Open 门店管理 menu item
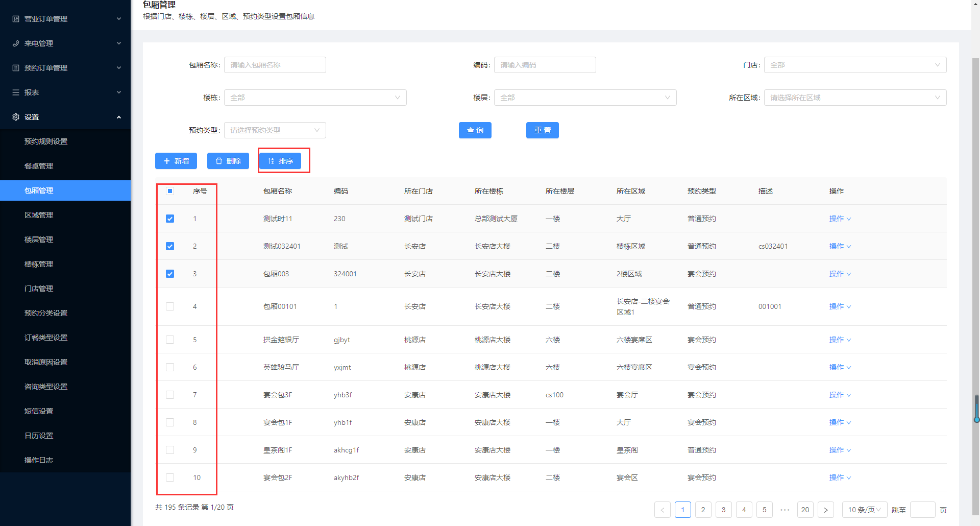Image resolution: width=980 pixels, height=526 pixels. (65, 289)
